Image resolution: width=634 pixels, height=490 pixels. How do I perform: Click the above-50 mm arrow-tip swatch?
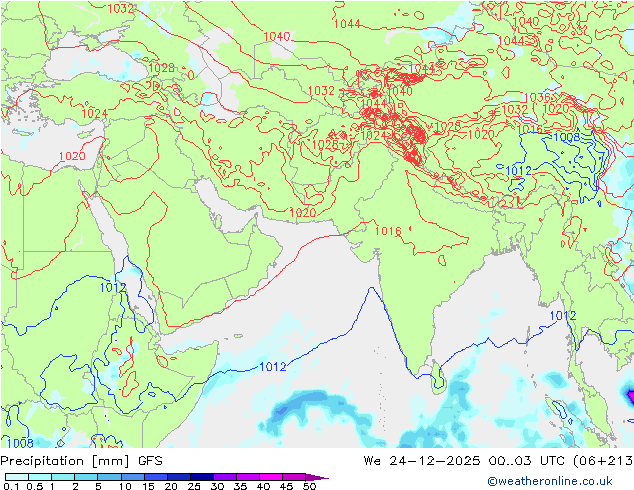[317, 477]
